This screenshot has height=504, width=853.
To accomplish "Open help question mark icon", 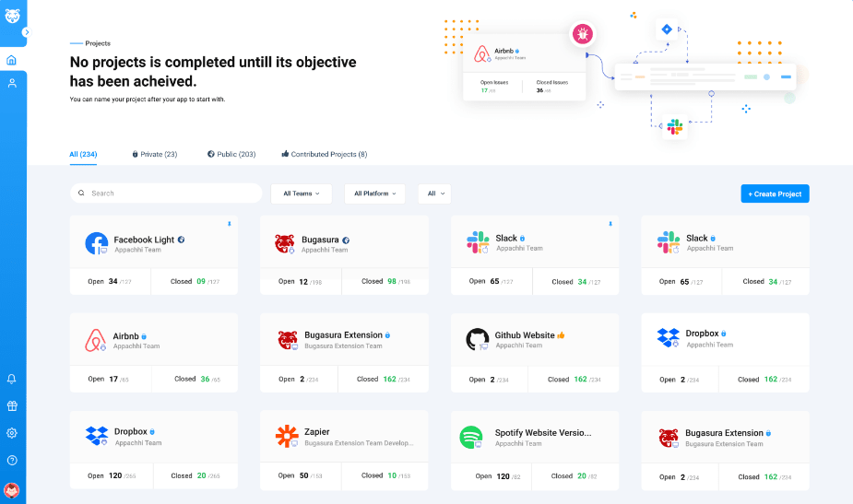I will tap(12, 460).
